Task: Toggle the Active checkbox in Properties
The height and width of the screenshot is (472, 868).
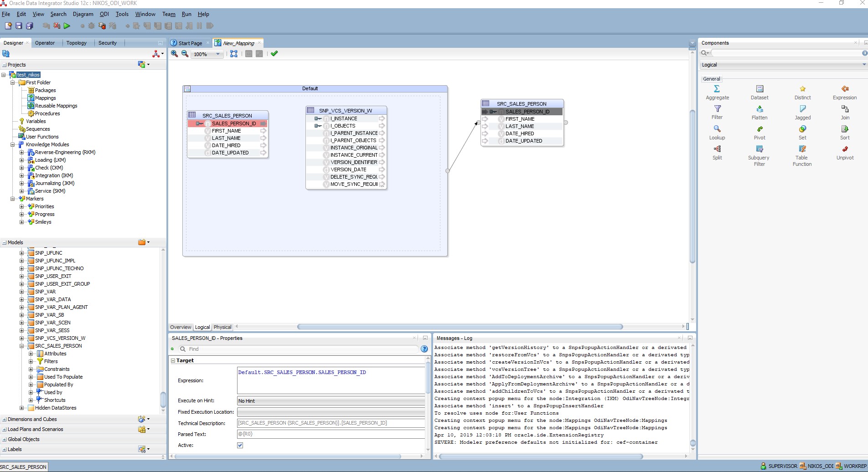Action: (240, 445)
